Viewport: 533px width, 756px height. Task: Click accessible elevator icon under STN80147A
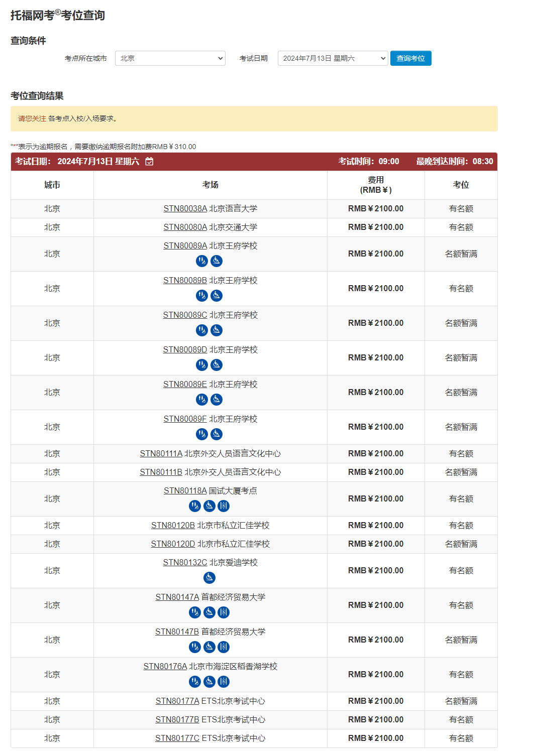[x=224, y=612]
